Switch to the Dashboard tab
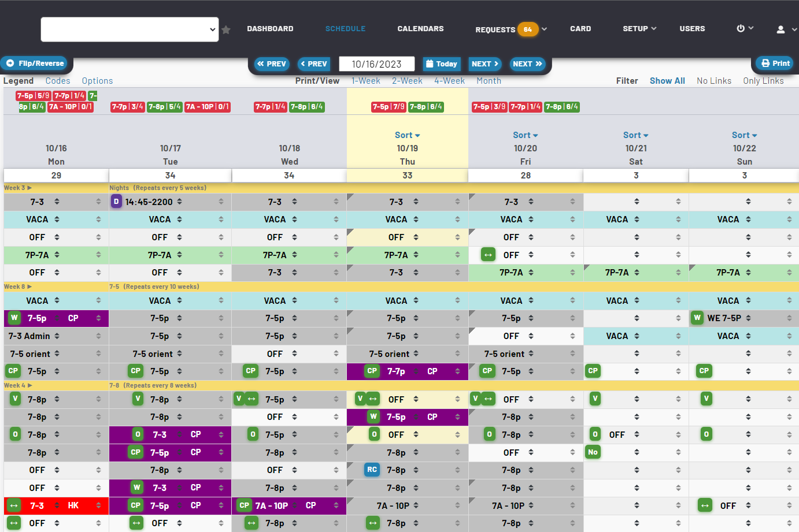 tap(270, 28)
